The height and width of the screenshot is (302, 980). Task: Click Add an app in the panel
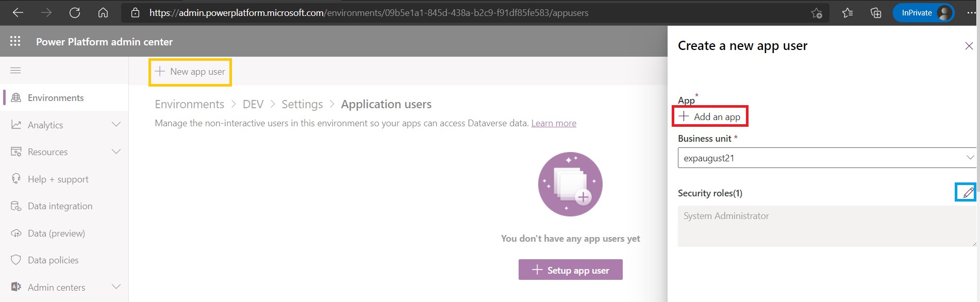[710, 117]
